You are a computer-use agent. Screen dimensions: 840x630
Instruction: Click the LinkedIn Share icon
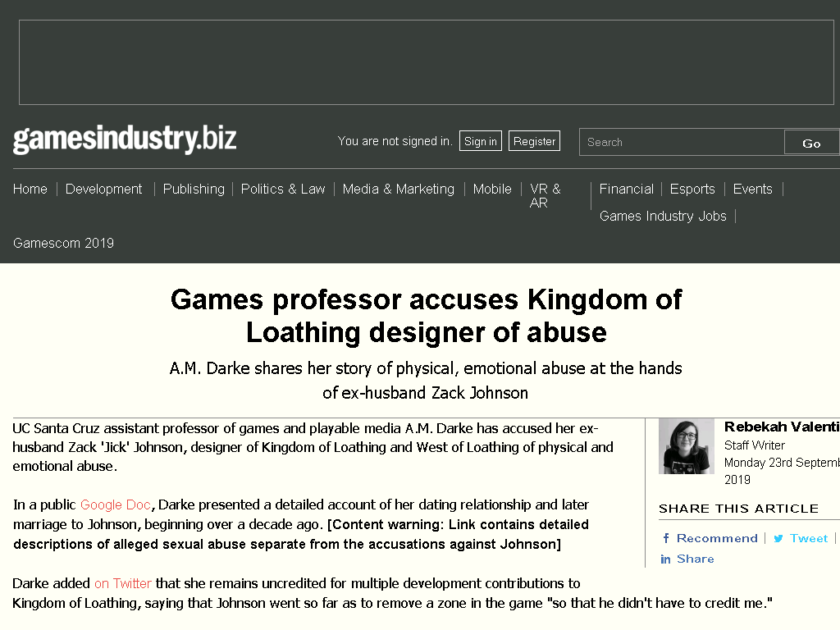coord(665,559)
